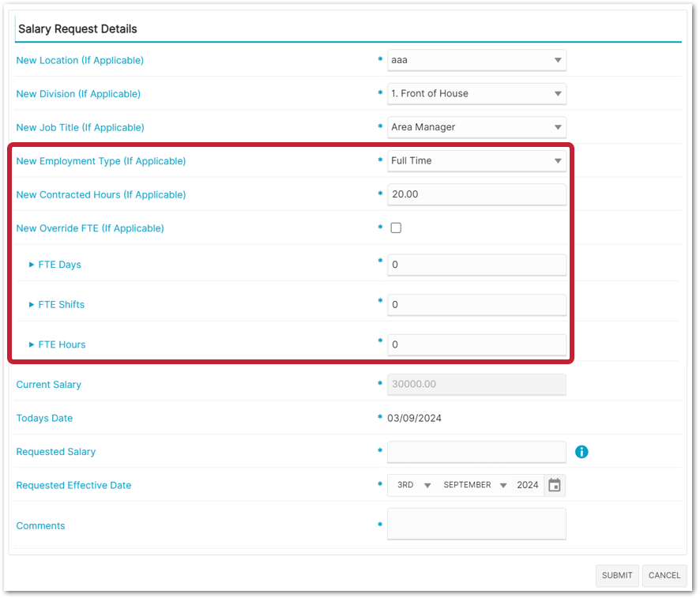The width and height of the screenshot is (700, 598).
Task: Click the SUBMIT button
Action: [x=617, y=575]
